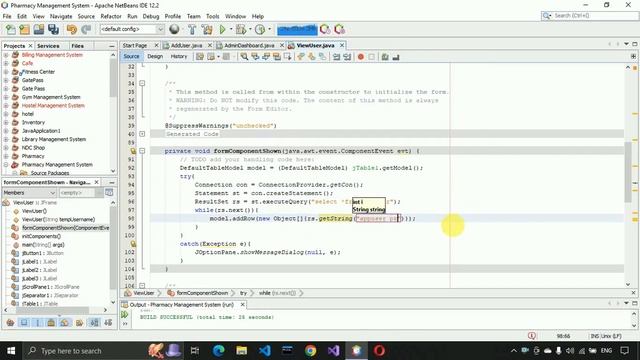Expand the Library Management System project
Image resolution: width=640 pixels, height=360 pixels.
6,139
